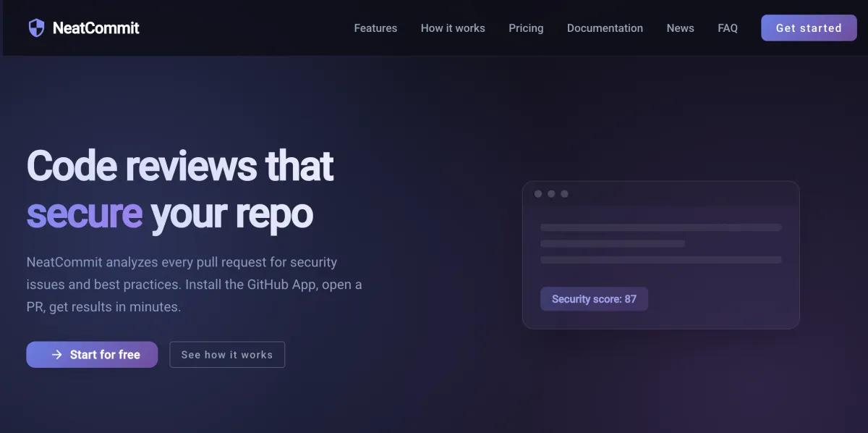Open the Pricing page link
The width and height of the screenshot is (868, 433).
[526, 28]
